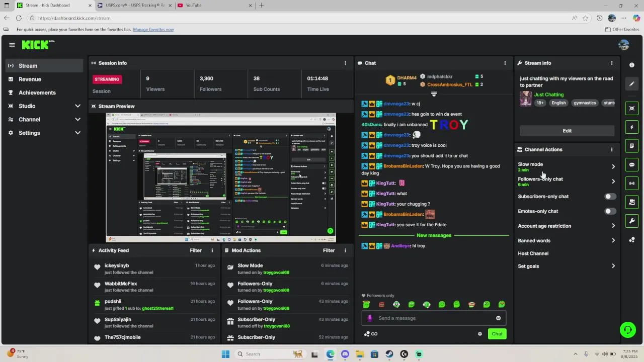Screen dimensions: 644x362
Task: Click the Just Chatting category link
Action: (549, 95)
